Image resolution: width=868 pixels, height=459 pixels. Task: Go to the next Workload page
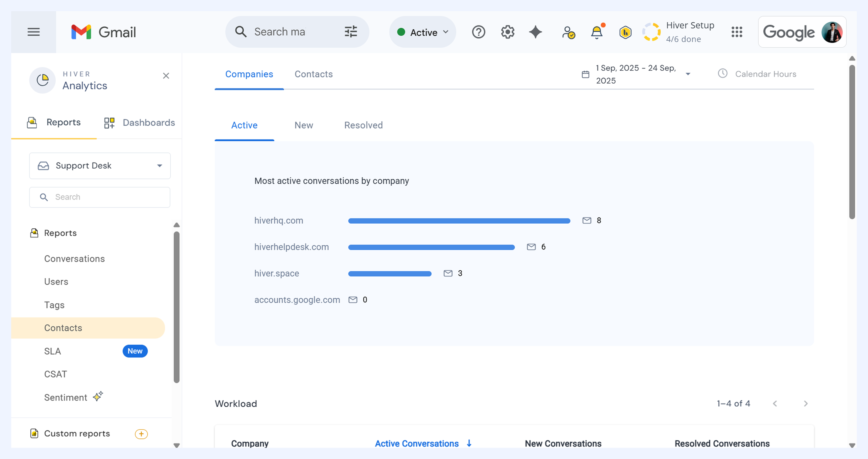[x=806, y=404]
